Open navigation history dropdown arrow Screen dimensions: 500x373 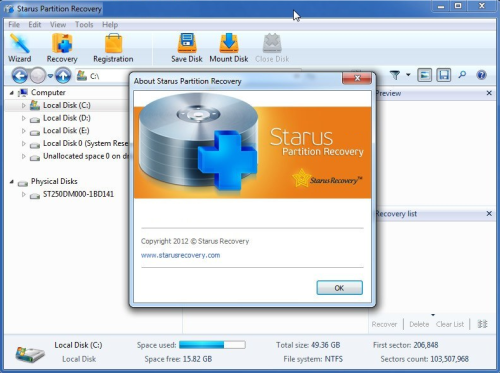click(x=50, y=76)
